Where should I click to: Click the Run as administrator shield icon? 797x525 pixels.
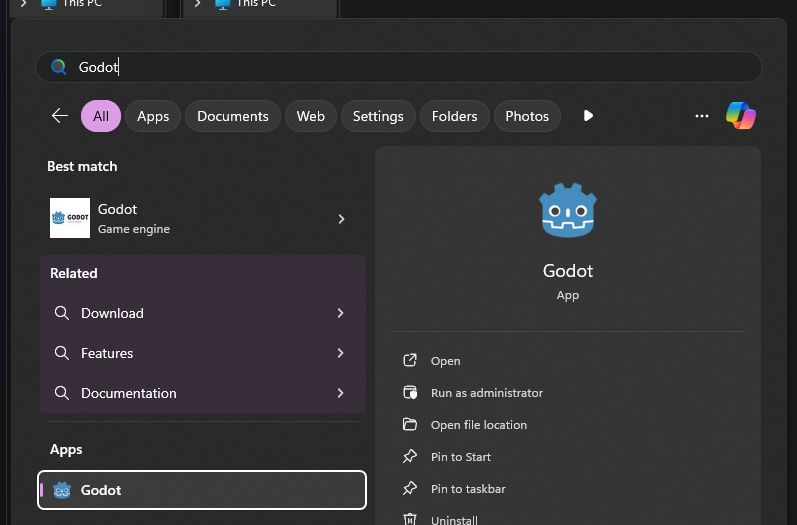pos(410,392)
